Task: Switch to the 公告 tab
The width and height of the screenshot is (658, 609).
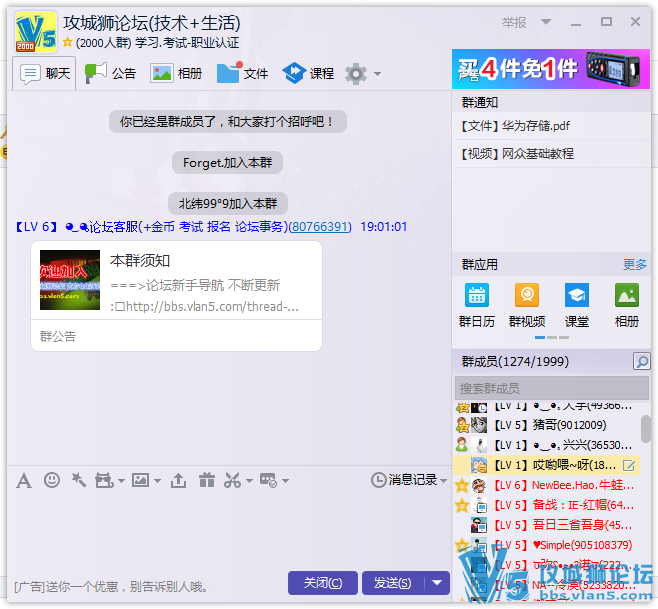Action: (x=110, y=73)
